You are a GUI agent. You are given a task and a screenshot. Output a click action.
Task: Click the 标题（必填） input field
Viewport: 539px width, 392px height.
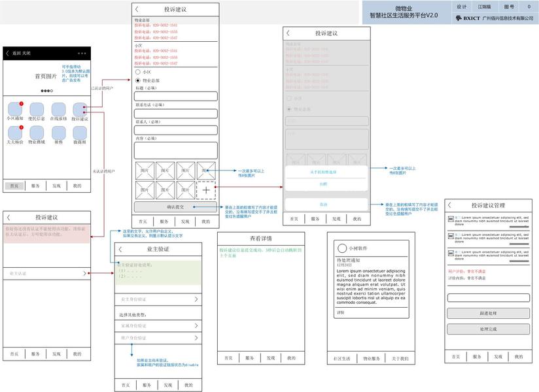[x=176, y=96]
